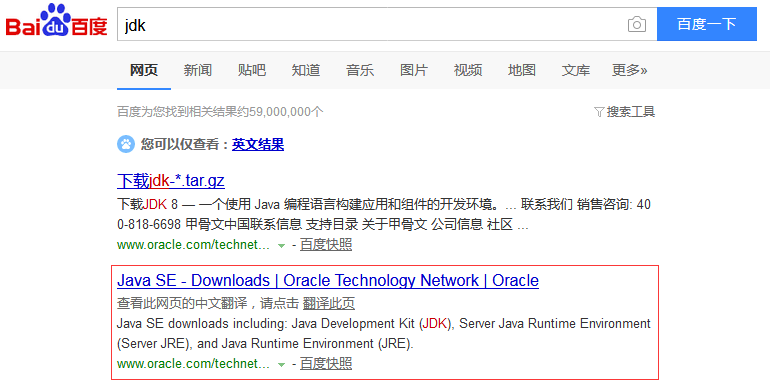Click the paw icon beside 英文结果 suggestion
This screenshot has width=770, height=385.
tap(126, 144)
